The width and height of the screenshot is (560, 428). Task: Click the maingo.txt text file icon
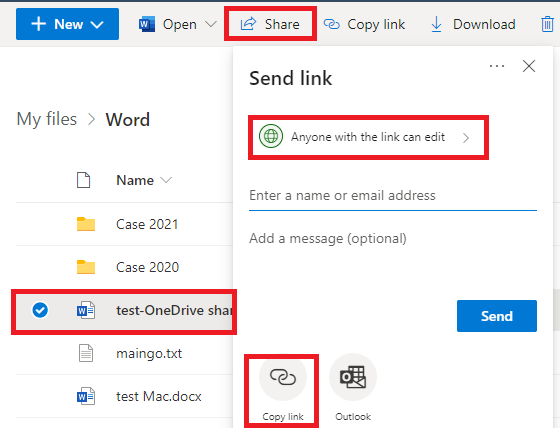pyautogui.click(x=86, y=353)
